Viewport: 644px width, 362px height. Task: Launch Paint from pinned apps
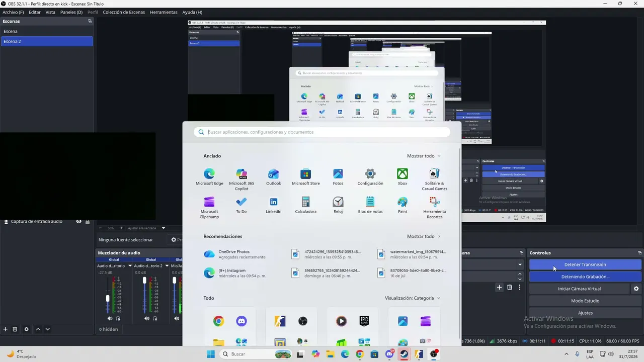(x=403, y=205)
